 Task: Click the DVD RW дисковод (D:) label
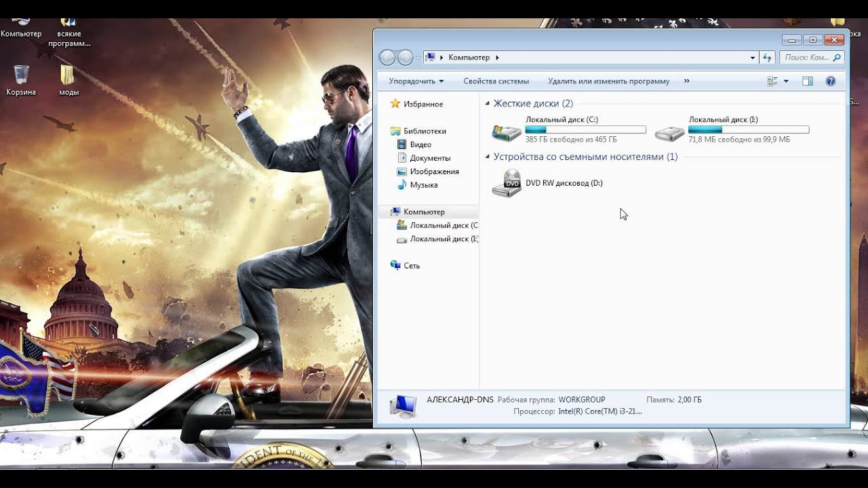pos(564,183)
